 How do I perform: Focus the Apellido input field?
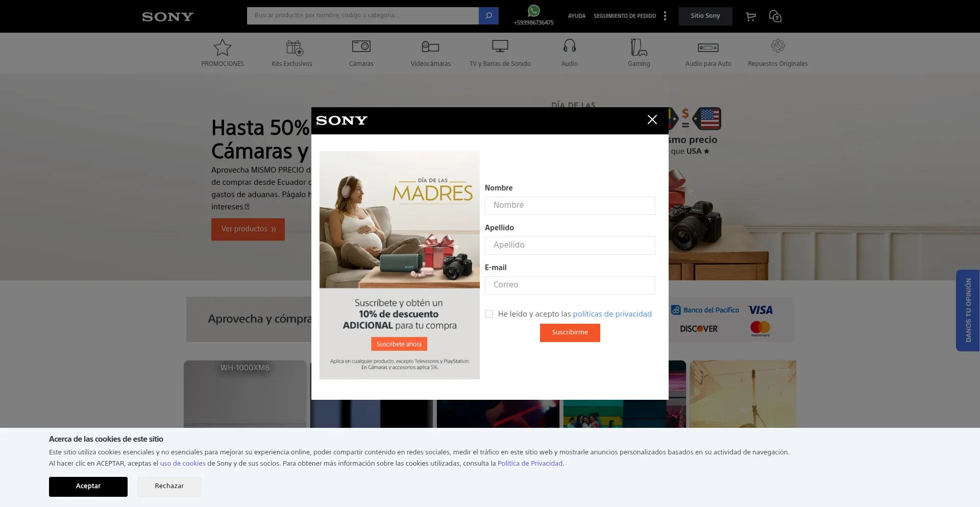pos(570,245)
